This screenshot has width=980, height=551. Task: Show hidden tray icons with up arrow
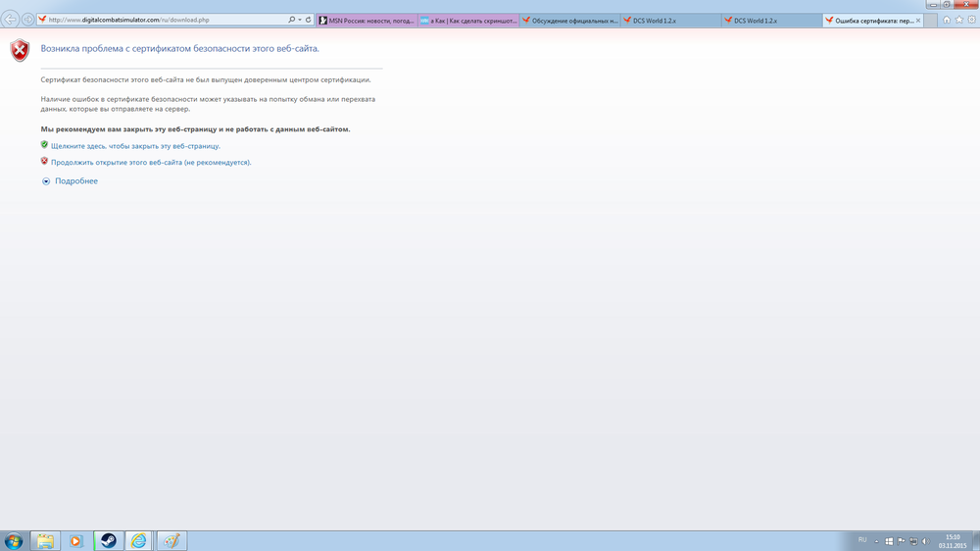tap(876, 541)
